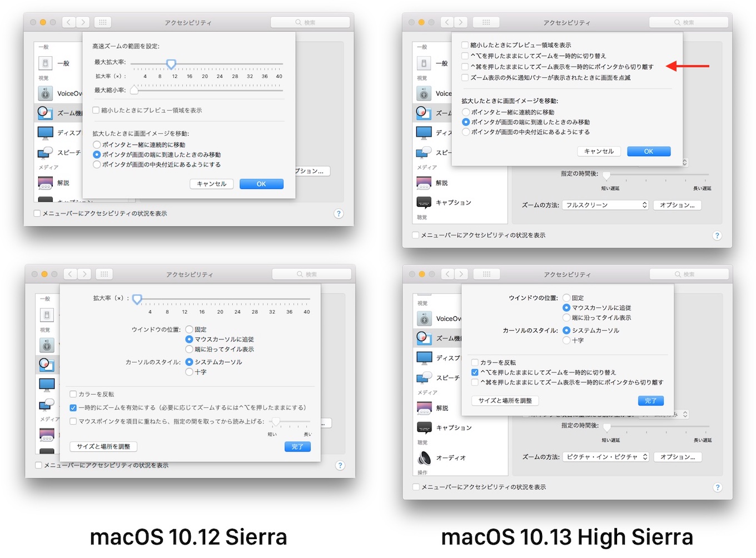The height and width of the screenshot is (558, 756).
Task: Toggle メニューバー status checkbox in top-right window
Action: 416,235
